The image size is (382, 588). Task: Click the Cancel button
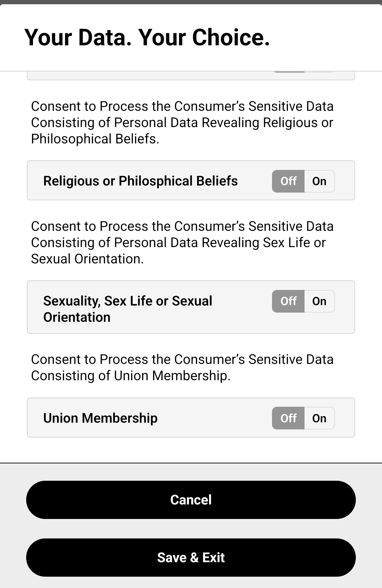click(x=191, y=500)
